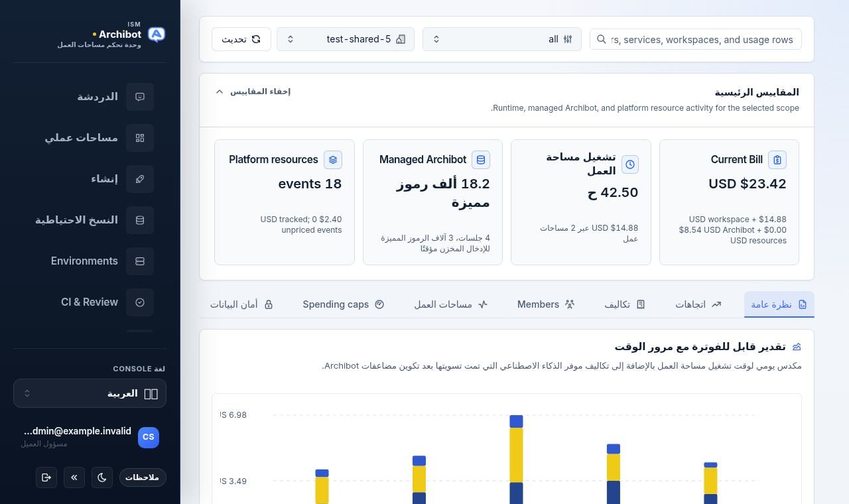This screenshot has width=849, height=504.
Task: Switch to the تكاليف tab
Action: pos(625,304)
